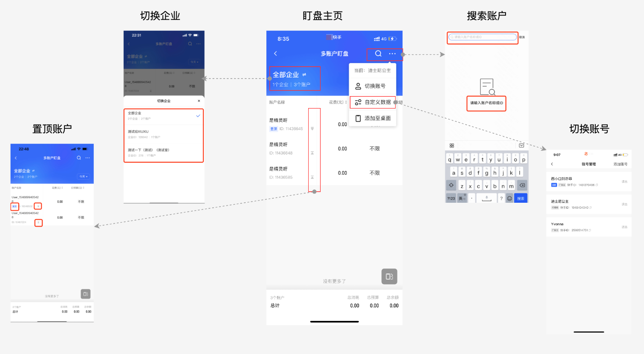Pin account ID 11436585 to top
This screenshot has height=354, width=644.
[312, 177]
